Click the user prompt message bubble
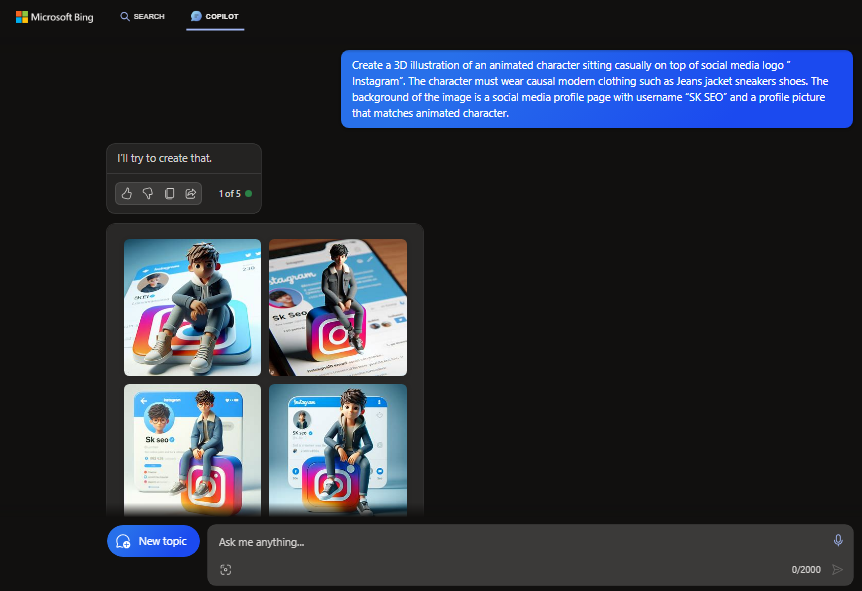Screen dimensions: 862x591 tap(596, 89)
